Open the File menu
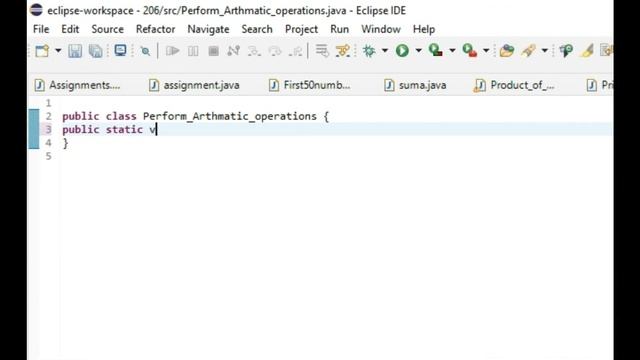 [x=41, y=29]
